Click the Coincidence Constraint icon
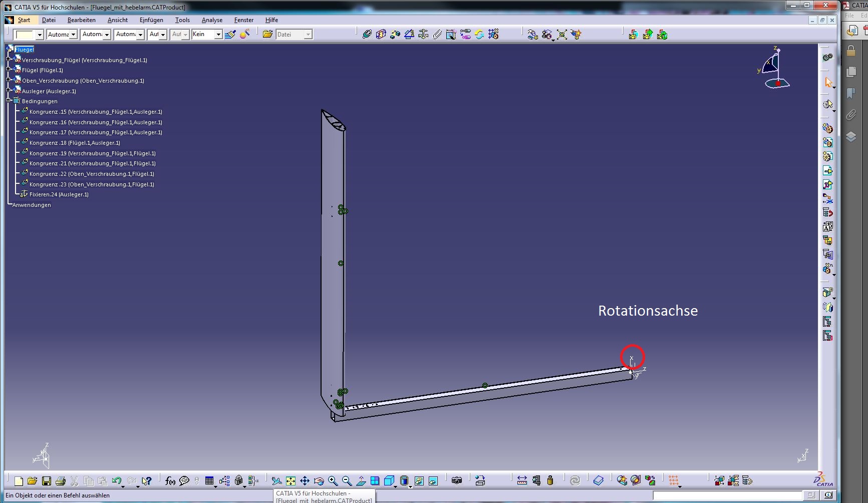Viewport: 868px width, 503px height. point(367,34)
